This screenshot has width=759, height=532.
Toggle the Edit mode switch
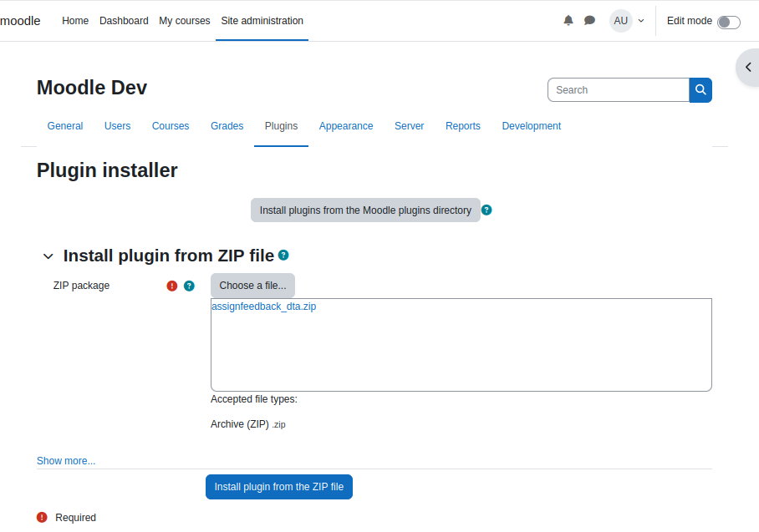tap(729, 23)
